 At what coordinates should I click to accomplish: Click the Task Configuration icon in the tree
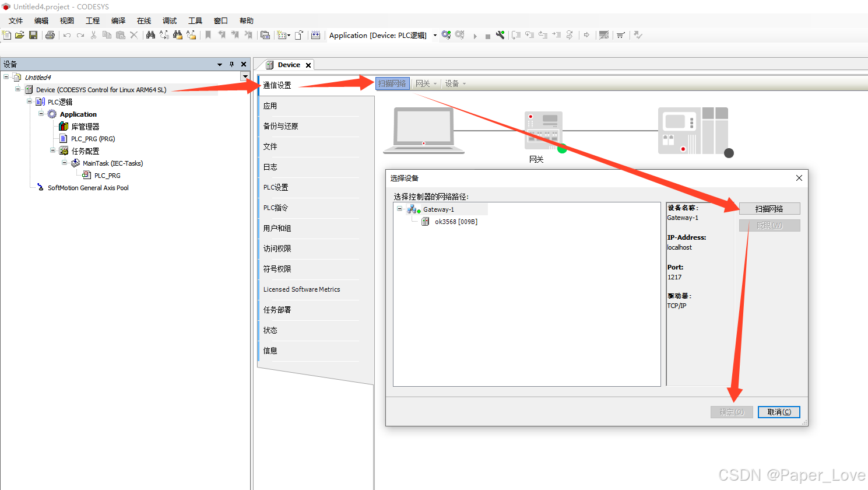(x=64, y=151)
